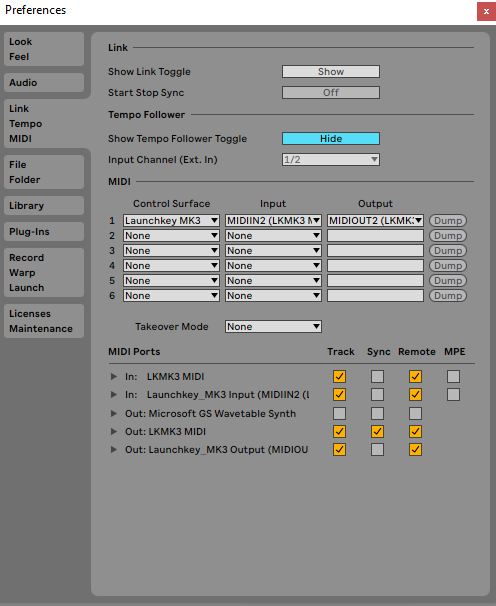Click the empty Output field in row 3
The image size is (496, 606).
point(375,251)
